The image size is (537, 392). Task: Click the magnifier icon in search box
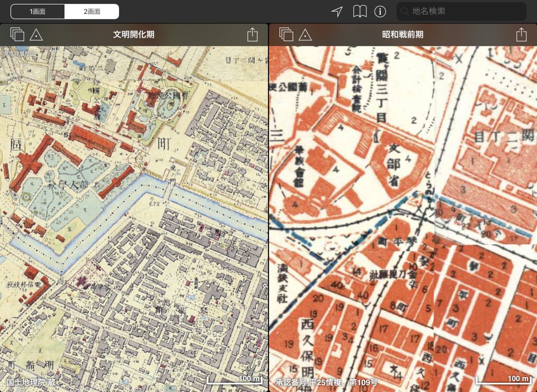pyautogui.click(x=405, y=12)
